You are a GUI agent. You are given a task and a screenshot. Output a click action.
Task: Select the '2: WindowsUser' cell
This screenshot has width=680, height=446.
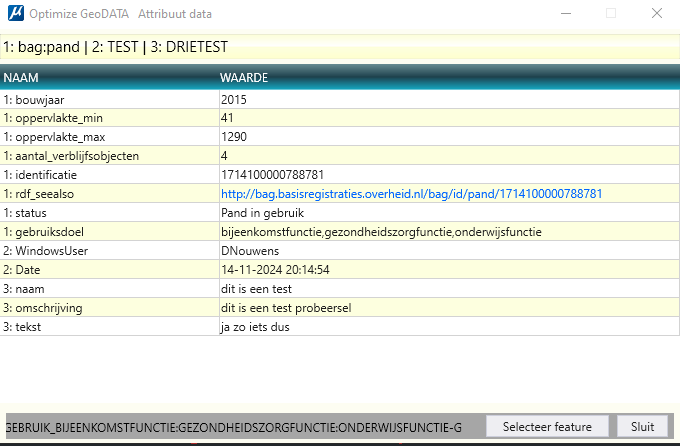(x=110, y=251)
